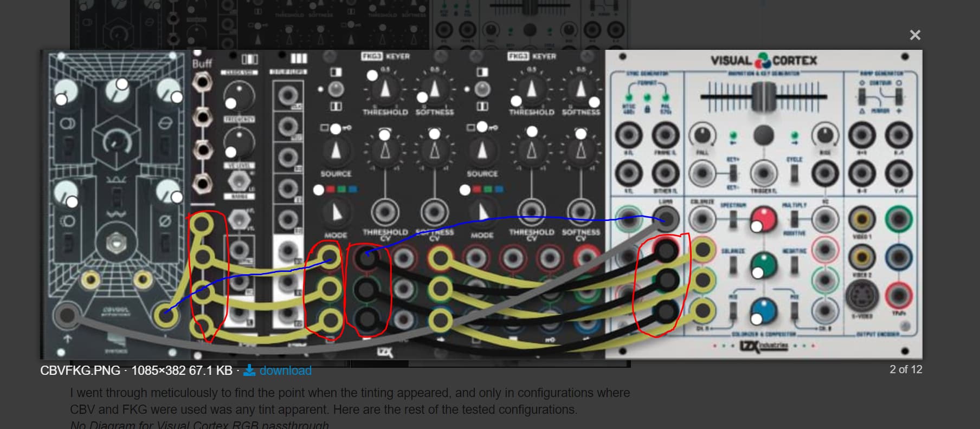Click the S-Video connector
The image size is (980, 429).
click(x=861, y=296)
